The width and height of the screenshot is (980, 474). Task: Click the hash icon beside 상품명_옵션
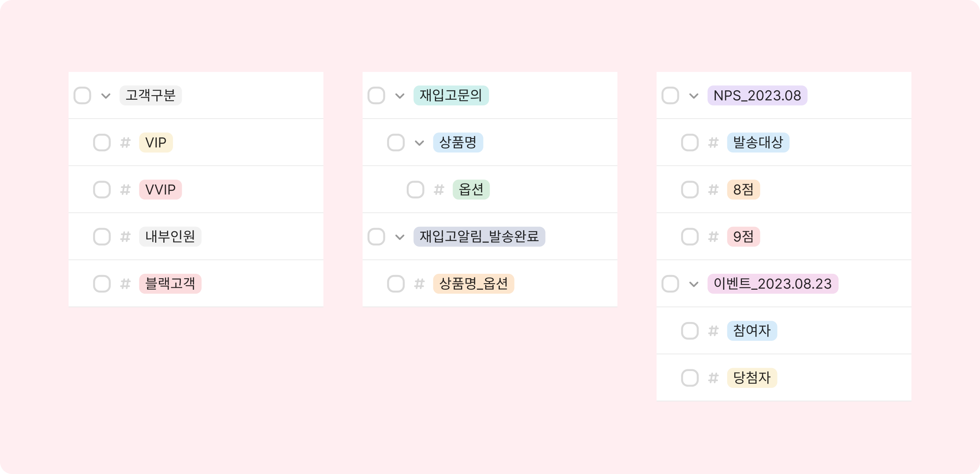tap(419, 284)
